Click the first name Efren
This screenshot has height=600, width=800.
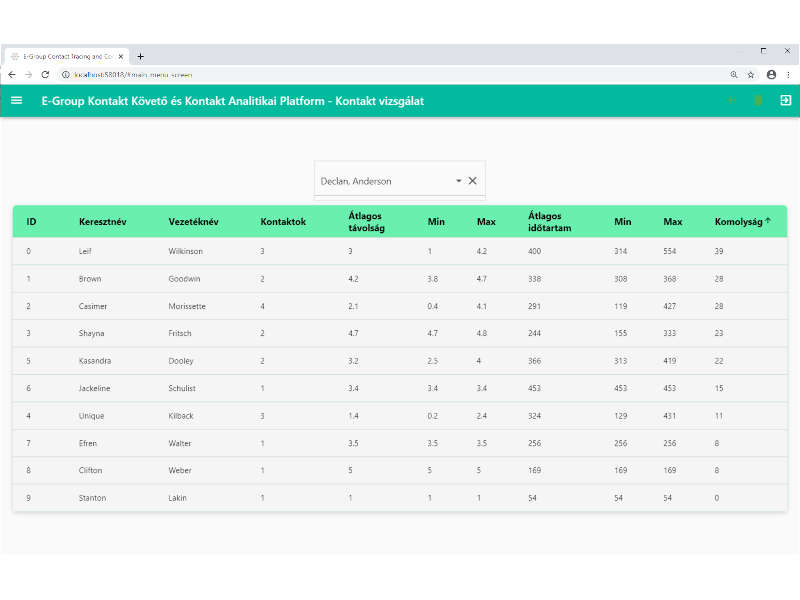[88, 443]
